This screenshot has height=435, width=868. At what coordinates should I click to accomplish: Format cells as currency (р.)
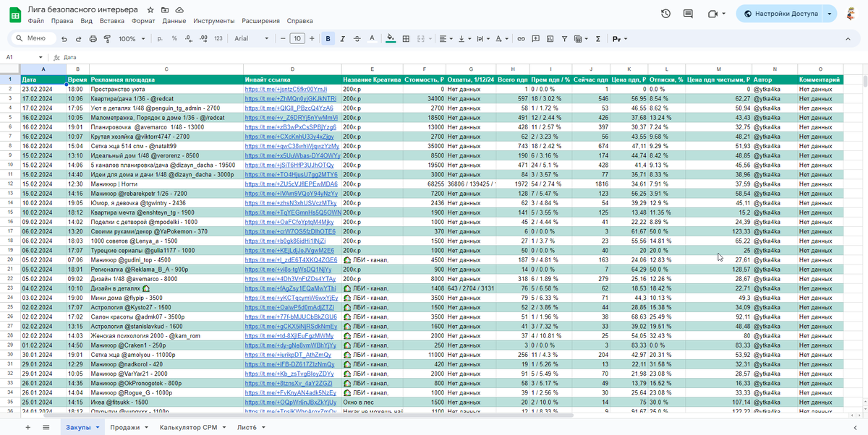click(161, 39)
